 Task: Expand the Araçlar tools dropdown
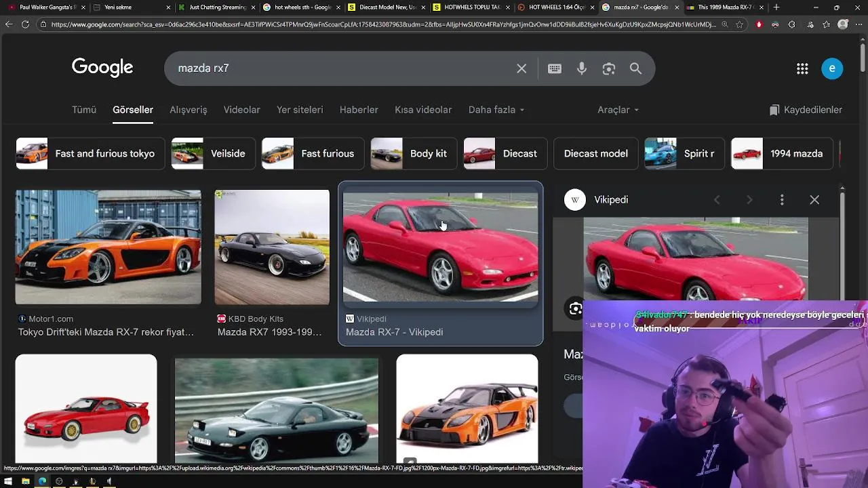tap(618, 110)
